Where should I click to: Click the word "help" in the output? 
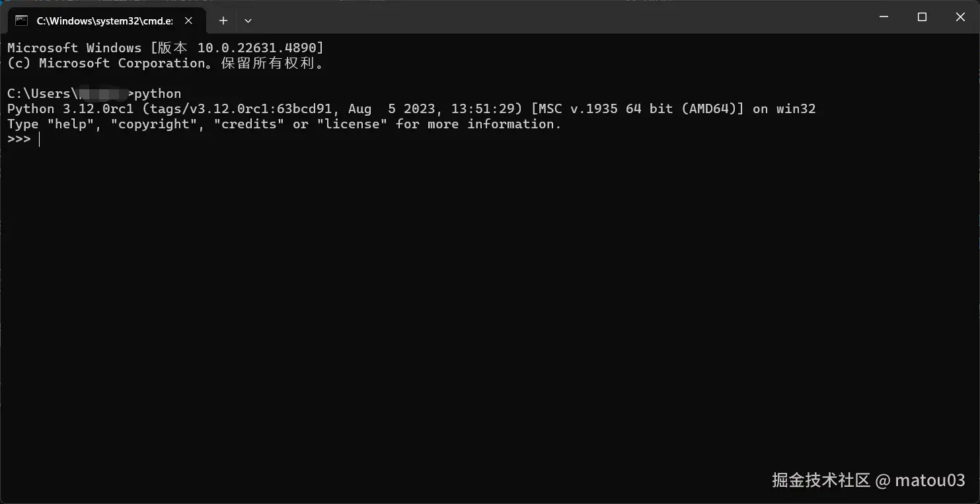point(71,124)
